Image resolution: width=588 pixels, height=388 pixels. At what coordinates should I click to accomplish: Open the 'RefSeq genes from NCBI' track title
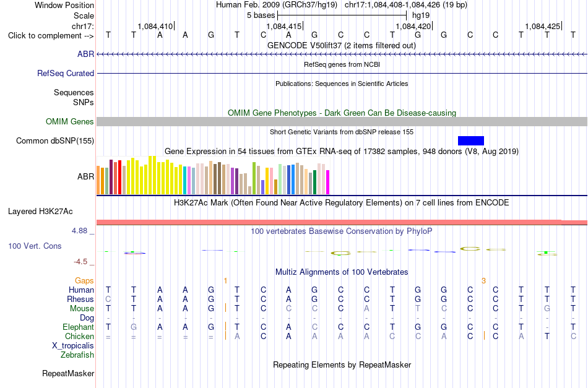(342, 64)
